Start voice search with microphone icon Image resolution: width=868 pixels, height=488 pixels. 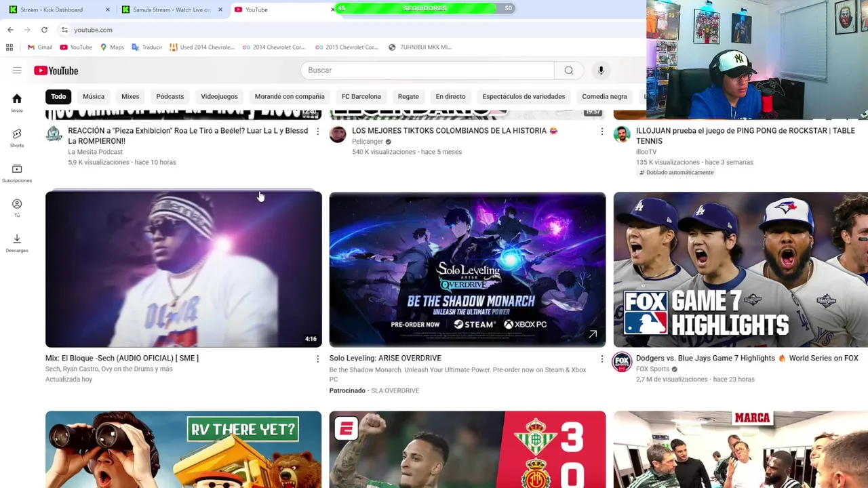(x=601, y=70)
